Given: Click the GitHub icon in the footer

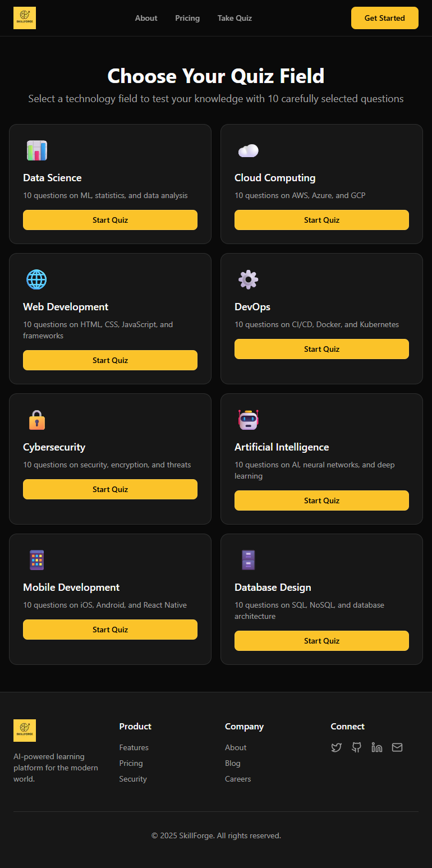Looking at the screenshot, I should [x=356, y=747].
